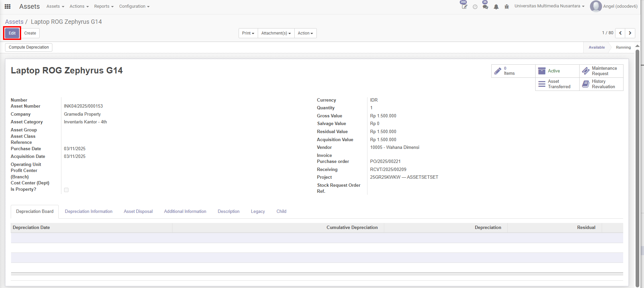Click Compute Depreciation button
Screen dimensions: 644x288
pyautogui.click(x=29, y=47)
